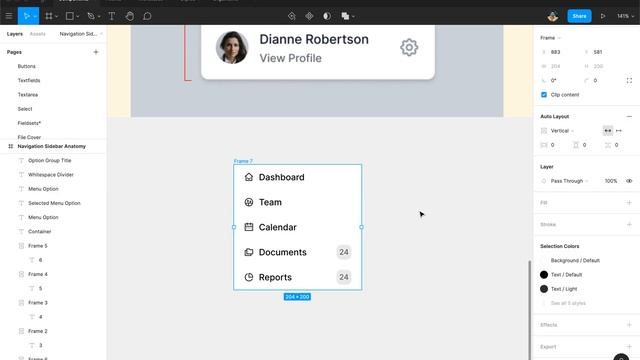Select the Text tool

[x=111, y=16]
